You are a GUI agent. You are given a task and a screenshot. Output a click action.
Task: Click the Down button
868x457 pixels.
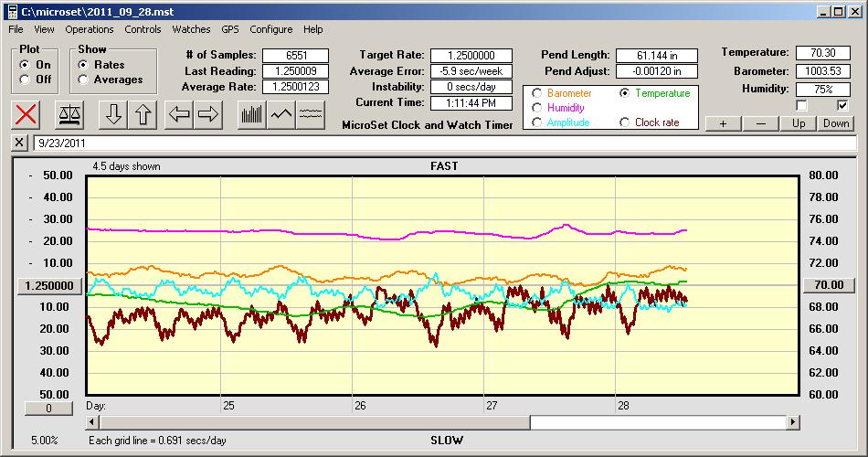pos(836,123)
